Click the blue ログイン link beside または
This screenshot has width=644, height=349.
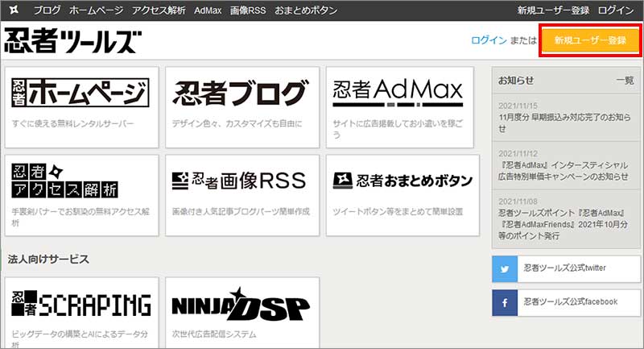point(489,40)
